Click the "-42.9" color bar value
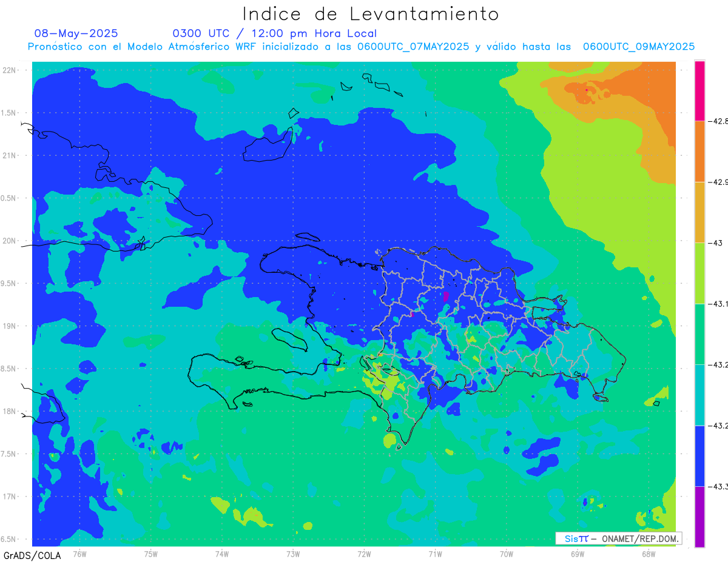Screen dimensions: 728x562 [718, 182]
